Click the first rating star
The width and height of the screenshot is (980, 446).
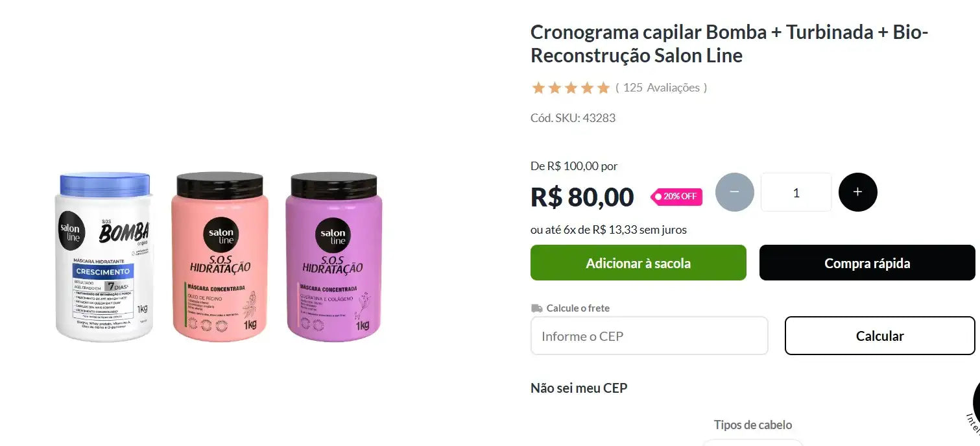(538, 88)
